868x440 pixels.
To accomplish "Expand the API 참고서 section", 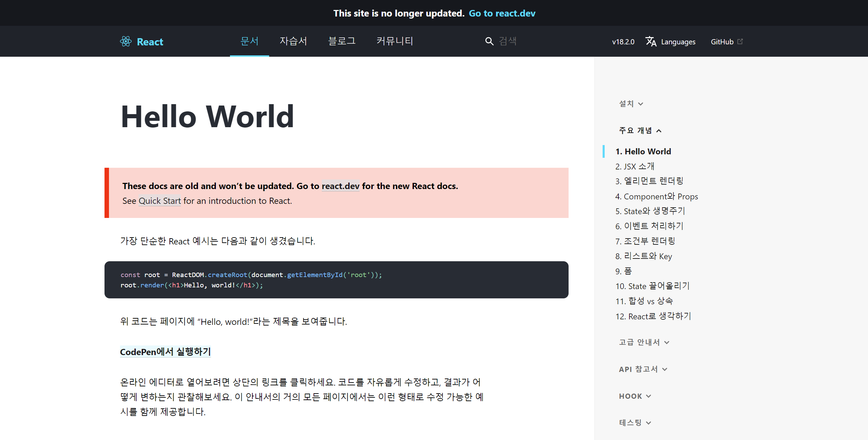I will coord(642,369).
